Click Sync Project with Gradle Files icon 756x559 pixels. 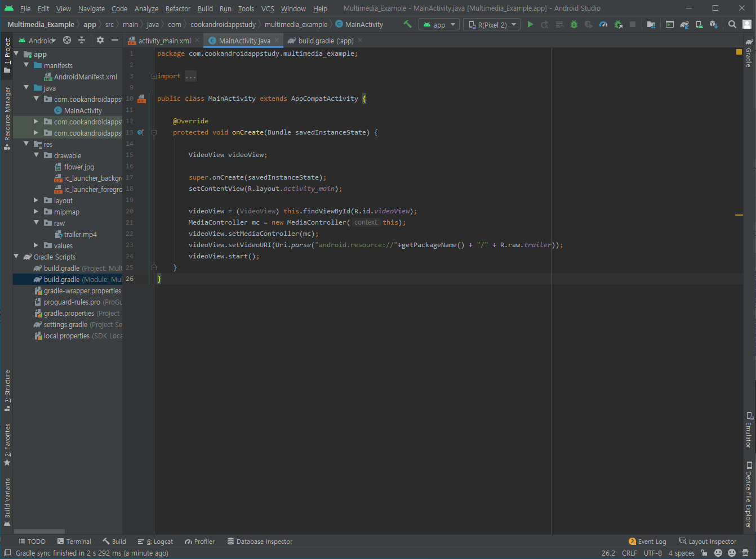684,24
